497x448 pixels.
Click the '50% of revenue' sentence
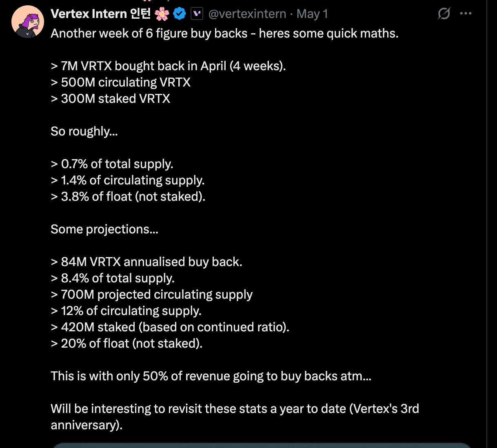pos(211,376)
